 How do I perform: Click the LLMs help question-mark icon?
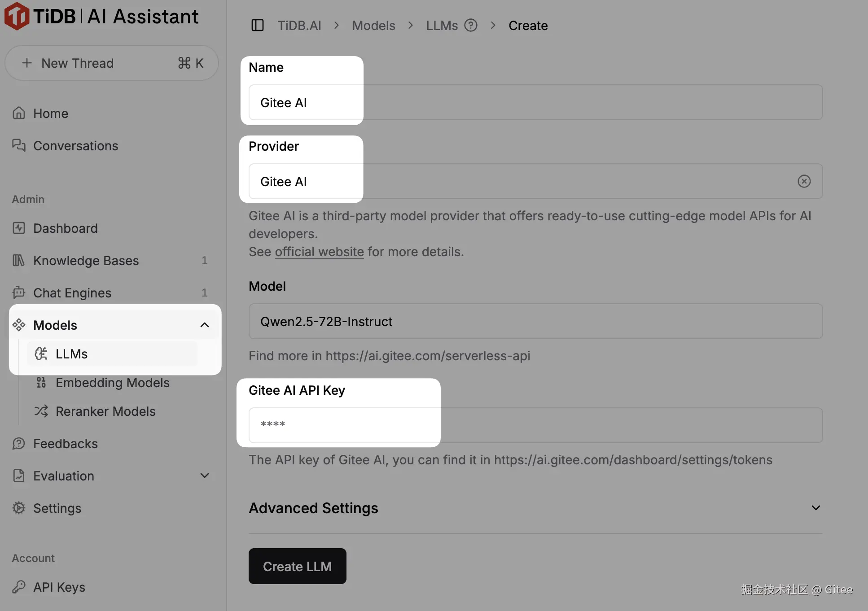470,26
